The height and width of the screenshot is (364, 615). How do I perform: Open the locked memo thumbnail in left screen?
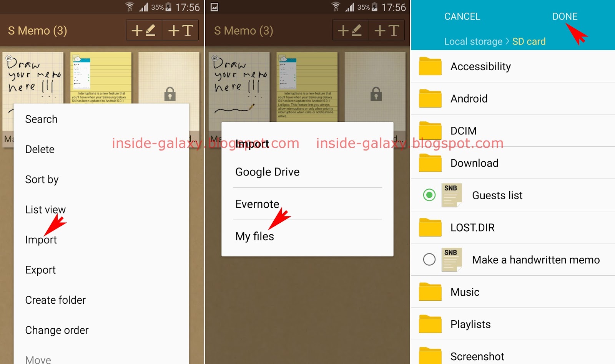(x=169, y=78)
